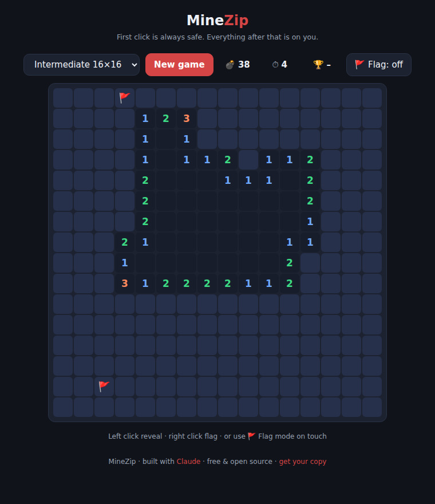The height and width of the screenshot is (504, 435).
Task: Click the blue 1 left of the topmost green 2
Action: pyautogui.click(x=145, y=119)
